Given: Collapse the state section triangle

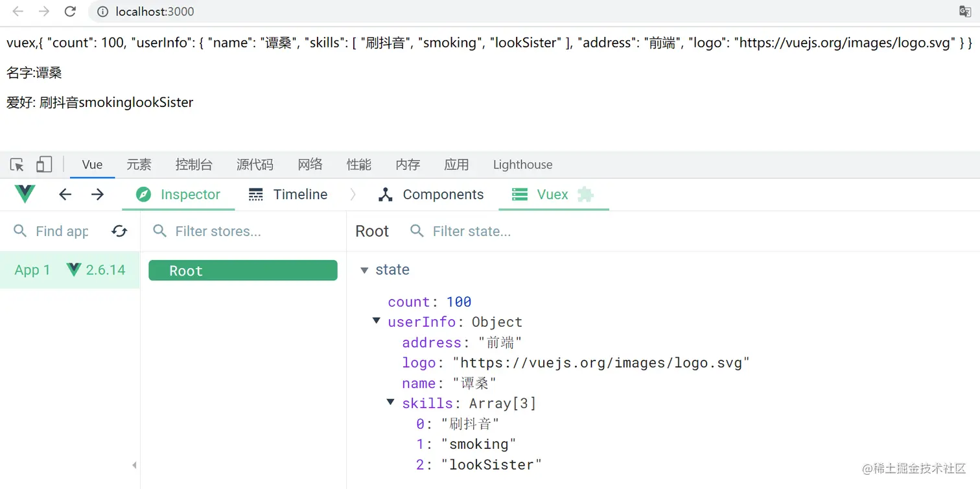Looking at the screenshot, I should (x=364, y=270).
